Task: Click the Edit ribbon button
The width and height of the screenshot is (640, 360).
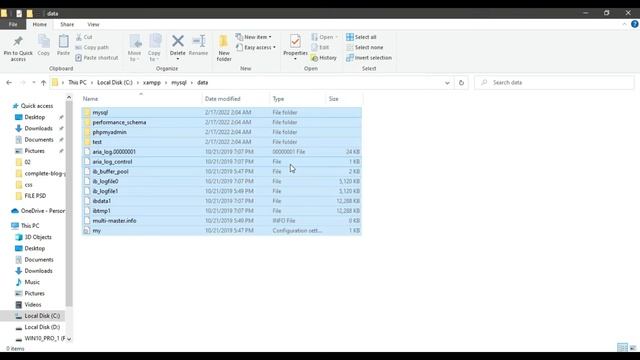Action: click(x=320, y=47)
